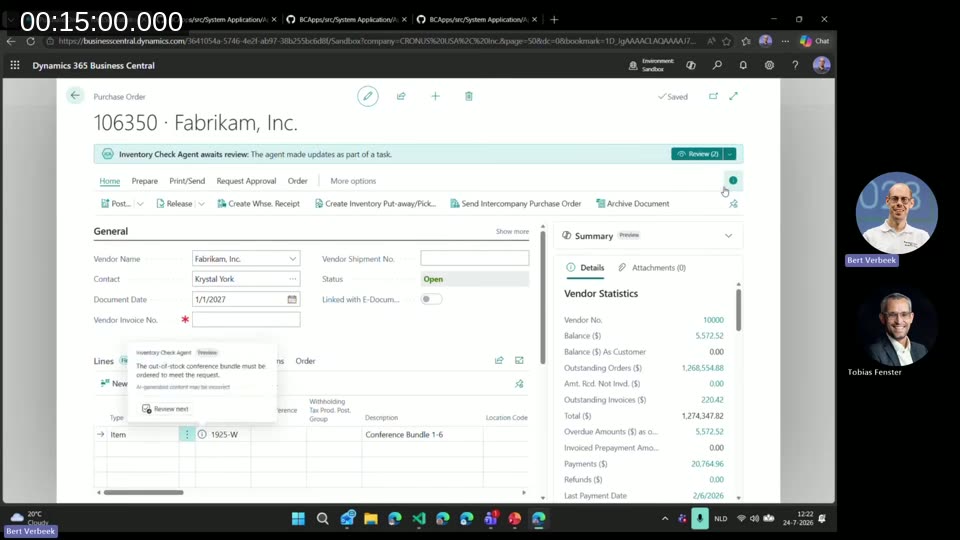Open Request Approval menu

(x=246, y=181)
